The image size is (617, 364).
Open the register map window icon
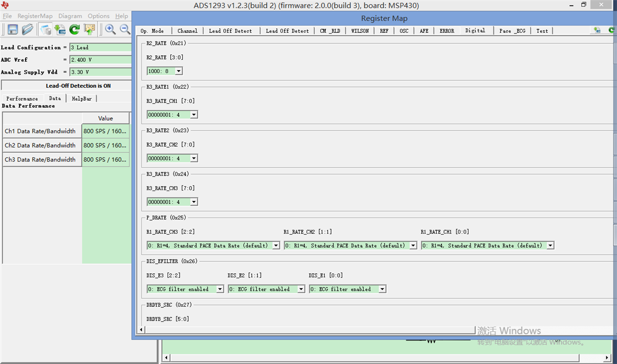pyautogui.click(x=46, y=30)
